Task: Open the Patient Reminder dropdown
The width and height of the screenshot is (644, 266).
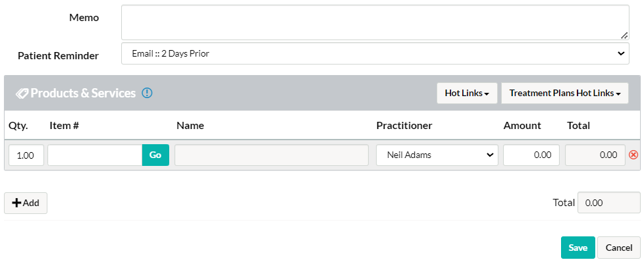Action: pyautogui.click(x=375, y=53)
